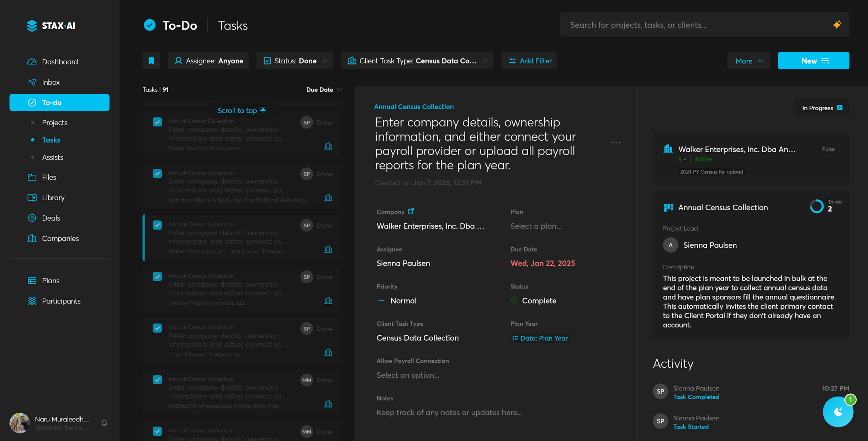This screenshot has height=441, width=868.
Task: Click the AI sparkle icon in search bar
Action: click(x=837, y=25)
